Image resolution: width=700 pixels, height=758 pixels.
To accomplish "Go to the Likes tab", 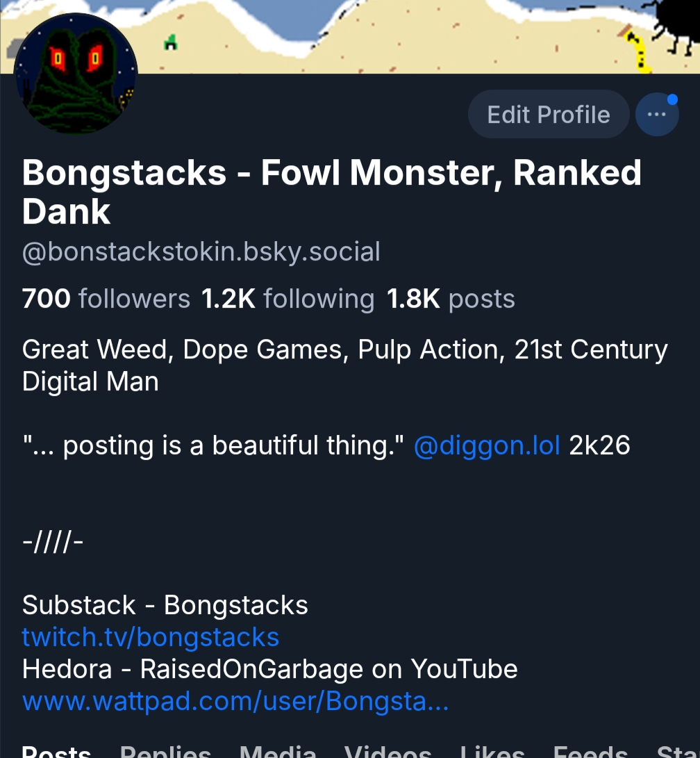I will pyautogui.click(x=492, y=752).
